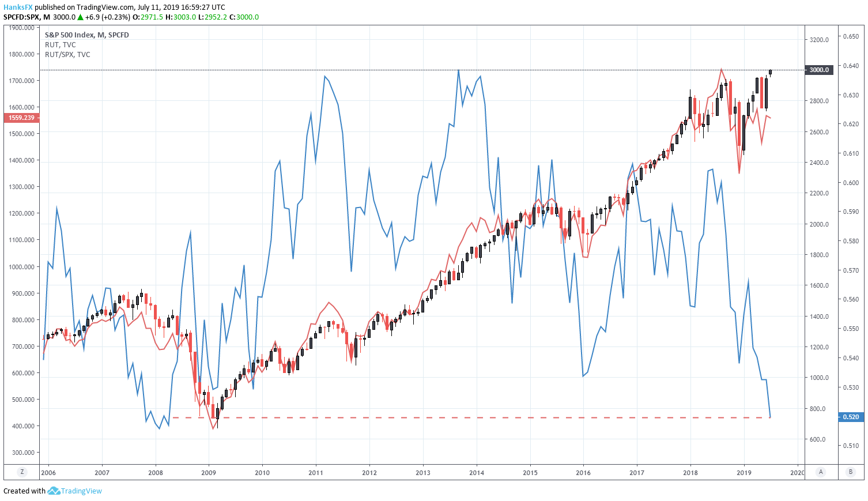
Task: Select the S&P 500 Index, M, SPCFD legend
Action: (87, 35)
